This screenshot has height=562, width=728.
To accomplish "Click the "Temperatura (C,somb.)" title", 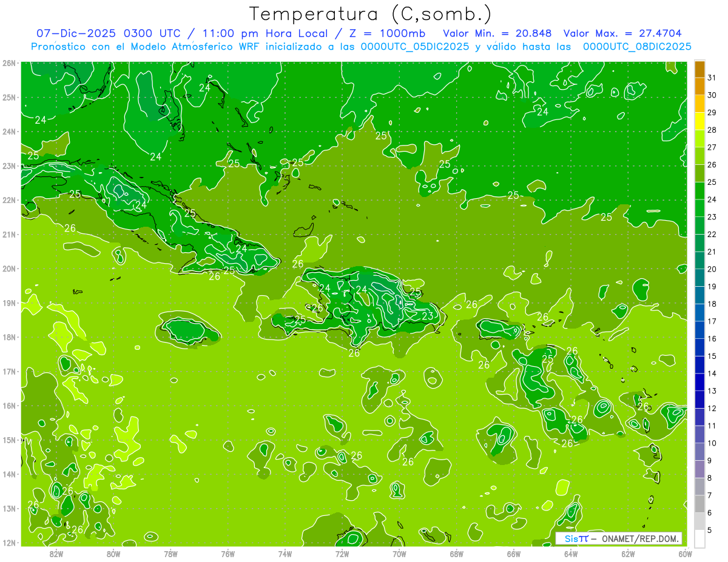I will click(371, 14).
